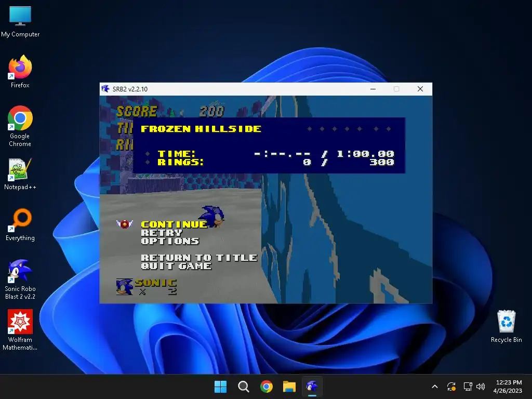Click the SRB2 taskbar button

(x=312, y=387)
